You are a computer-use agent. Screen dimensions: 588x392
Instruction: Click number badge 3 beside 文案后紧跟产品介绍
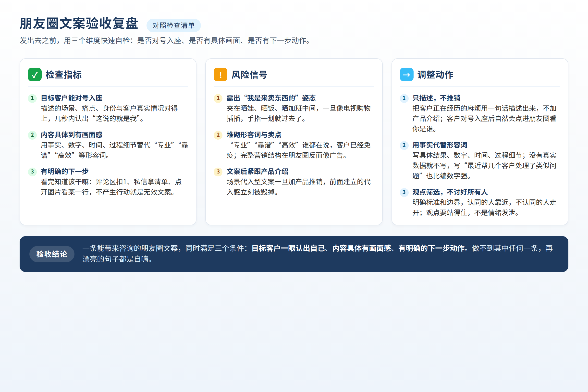tap(218, 172)
